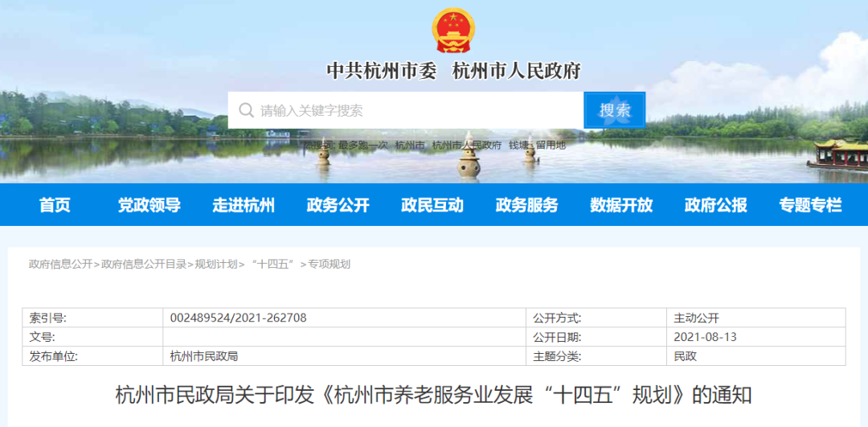
Task: Open the 政务公开 navigation item
Action: click(338, 205)
